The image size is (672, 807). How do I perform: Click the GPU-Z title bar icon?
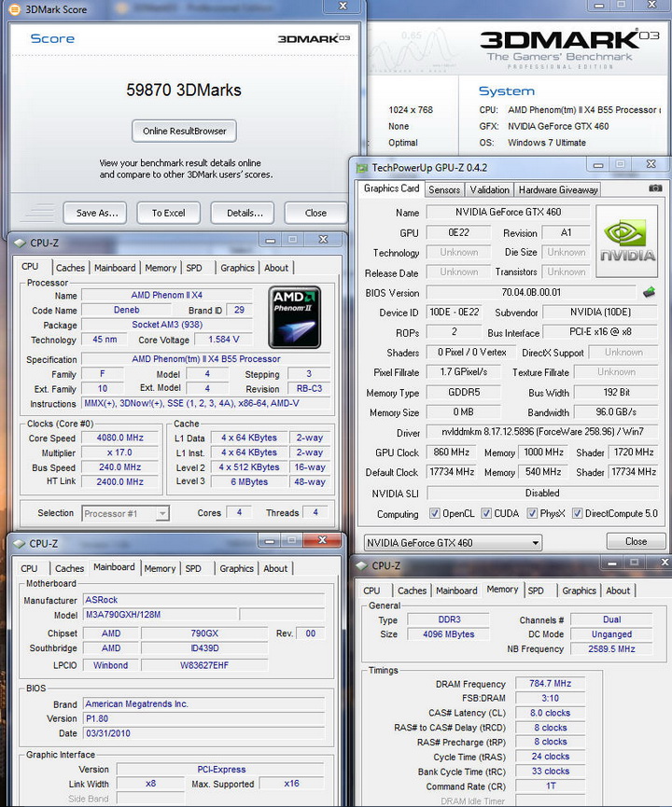tap(362, 168)
